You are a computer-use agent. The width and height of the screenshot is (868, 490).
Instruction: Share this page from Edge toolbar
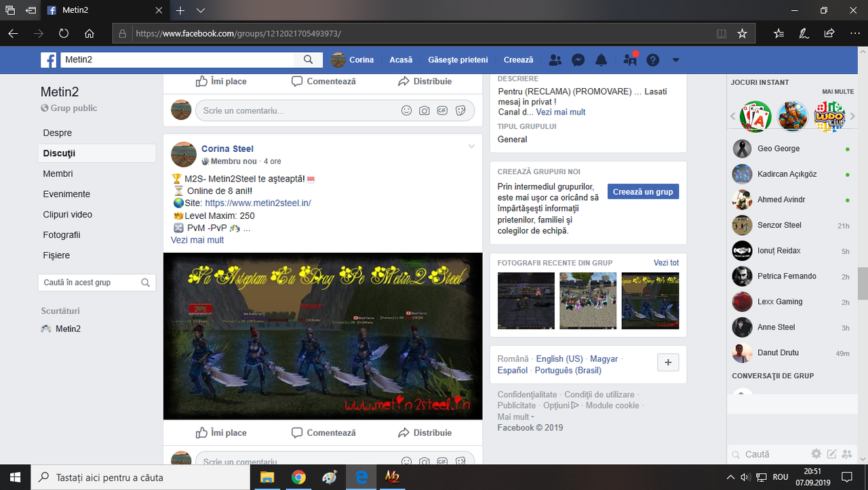click(x=829, y=33)
